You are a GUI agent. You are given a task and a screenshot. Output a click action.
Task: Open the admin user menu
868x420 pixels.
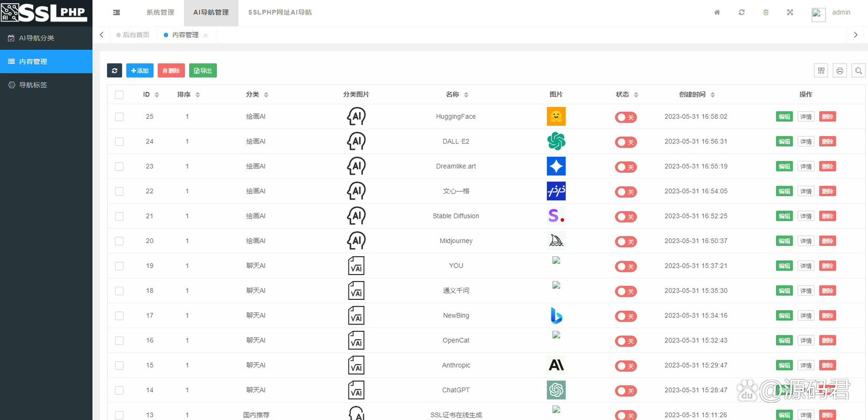pos(841,12)
